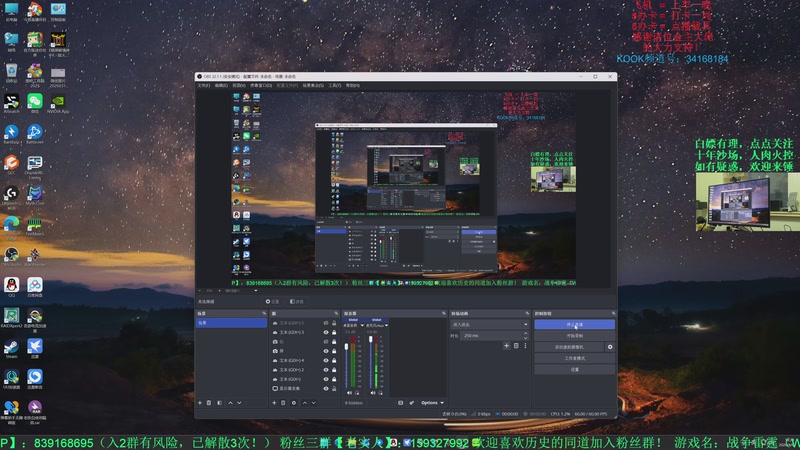Open the Battle.net desktop icon
Viewport: 800px width, 450px height.
point(35,134)
